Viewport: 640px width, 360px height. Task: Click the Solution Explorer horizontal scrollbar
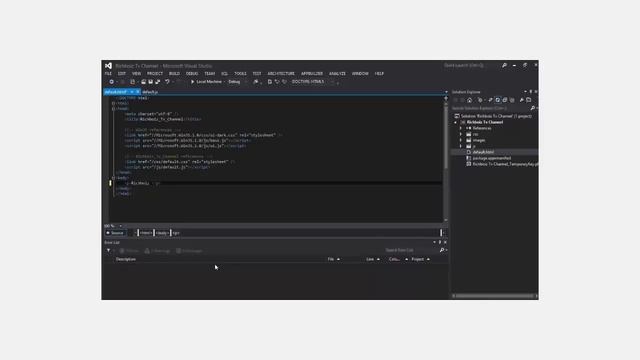tap(494, 296)
